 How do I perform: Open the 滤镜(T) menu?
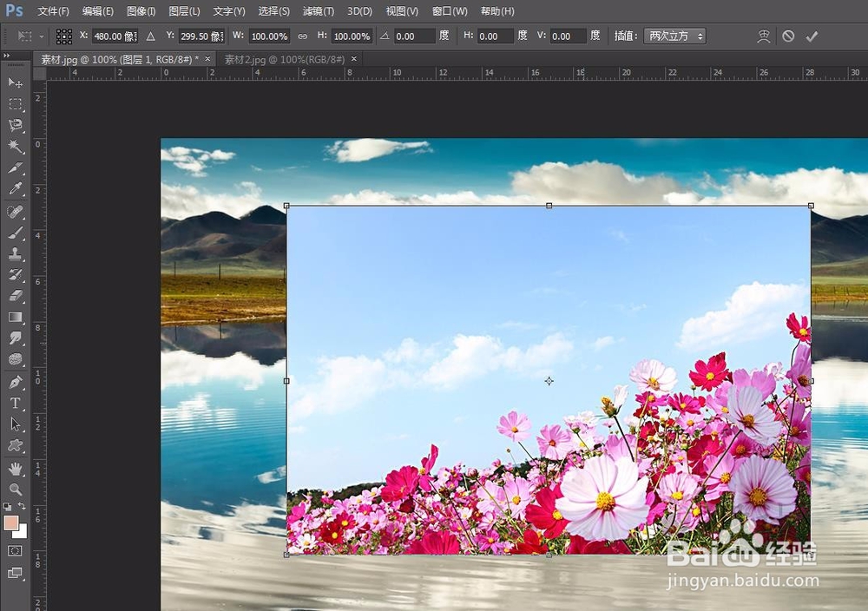tap(319, 11)
